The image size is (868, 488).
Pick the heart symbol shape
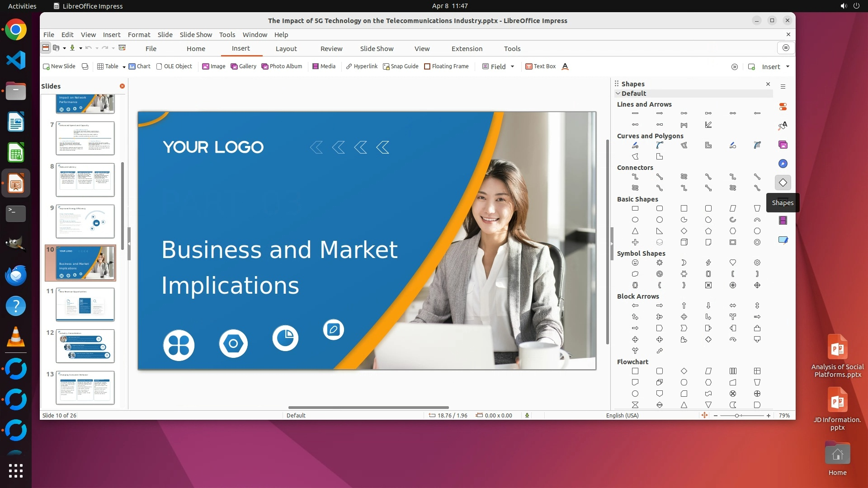[x=733, y=263]
